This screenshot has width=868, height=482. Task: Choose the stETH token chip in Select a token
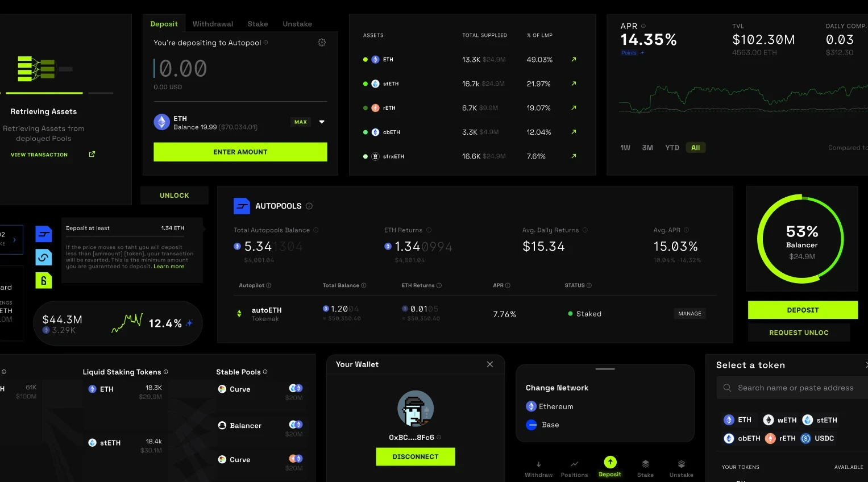tap(820, 420)
